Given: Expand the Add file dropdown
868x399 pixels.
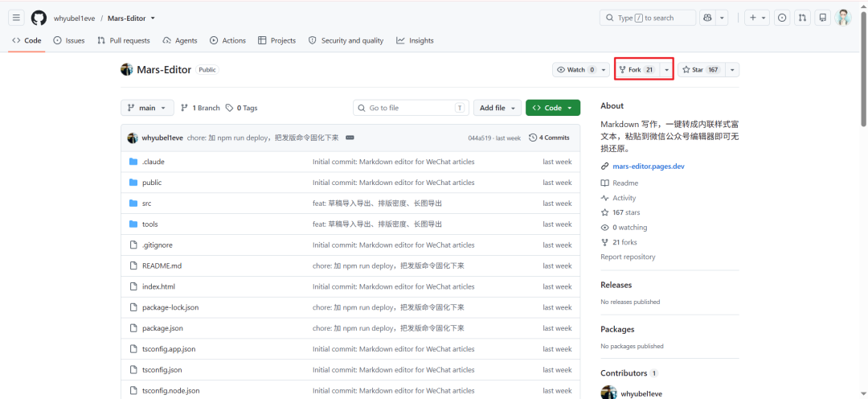Looking at the screenshot, I should click(x=497, y=108).
